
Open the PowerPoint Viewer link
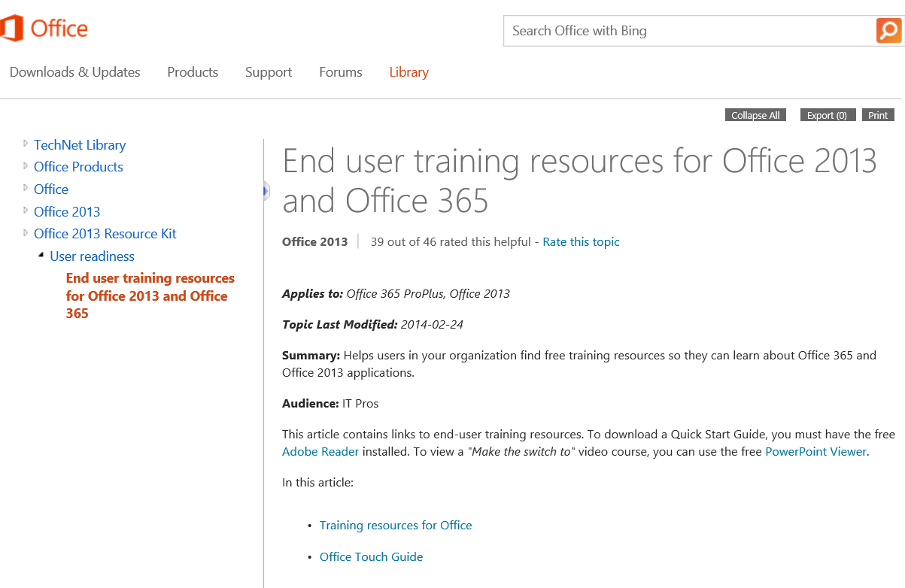click(x=816, y=452)
